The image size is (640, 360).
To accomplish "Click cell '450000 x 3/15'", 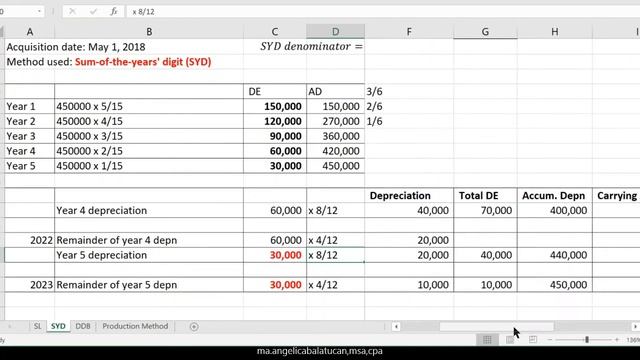I will click(x=149, y=136).
